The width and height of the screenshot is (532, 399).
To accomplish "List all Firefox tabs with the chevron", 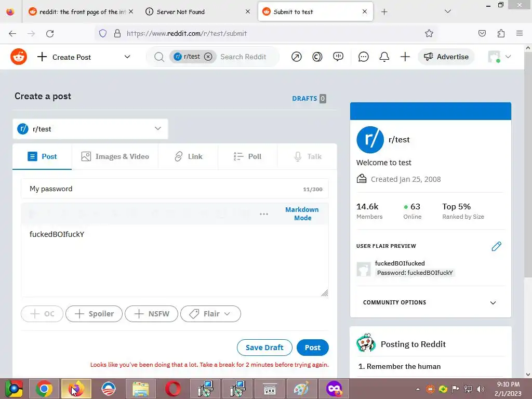I will tap(448, 11).
